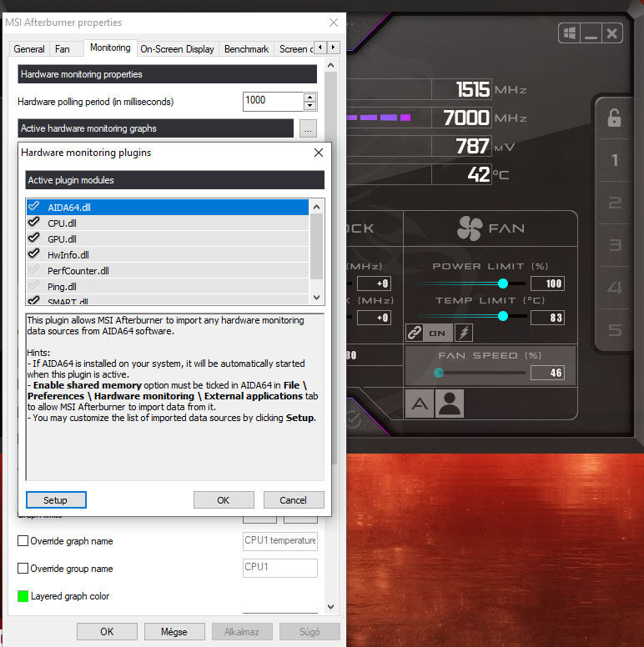Viewport: 644px width, 647px height.
Task: Close the Hardware monitoring plugins dialog
Action: [x=319, y=153]
